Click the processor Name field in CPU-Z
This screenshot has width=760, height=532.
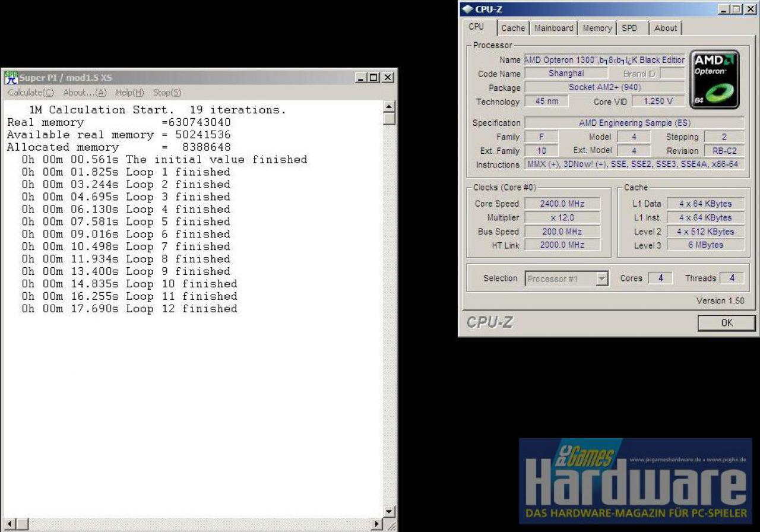click(x=604, y=60)
